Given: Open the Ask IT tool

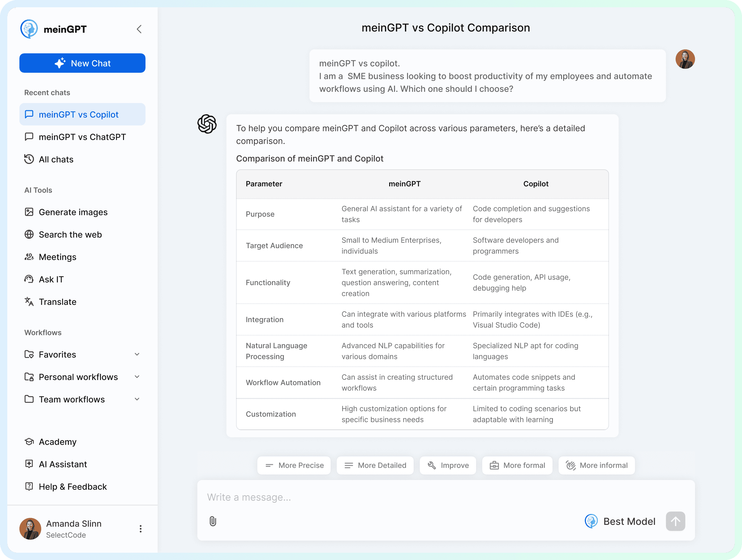Looking at the screenshot, I should 82,279.
